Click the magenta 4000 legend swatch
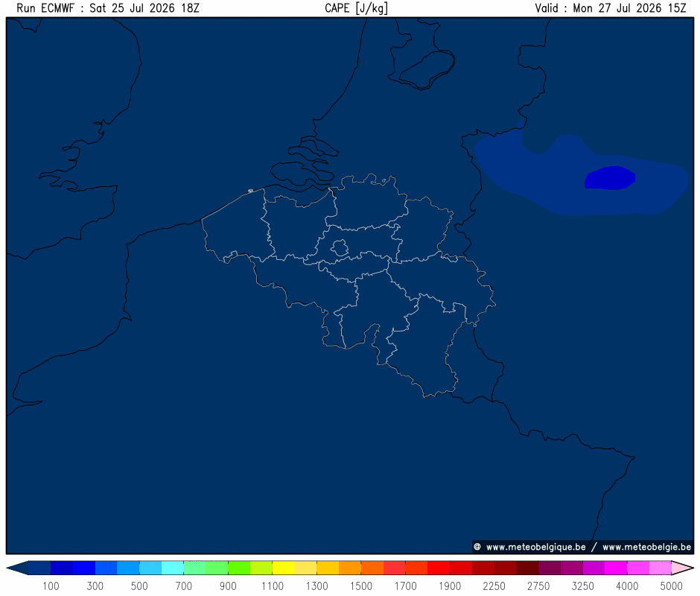The image size is (700, 596). coord(616,568)
